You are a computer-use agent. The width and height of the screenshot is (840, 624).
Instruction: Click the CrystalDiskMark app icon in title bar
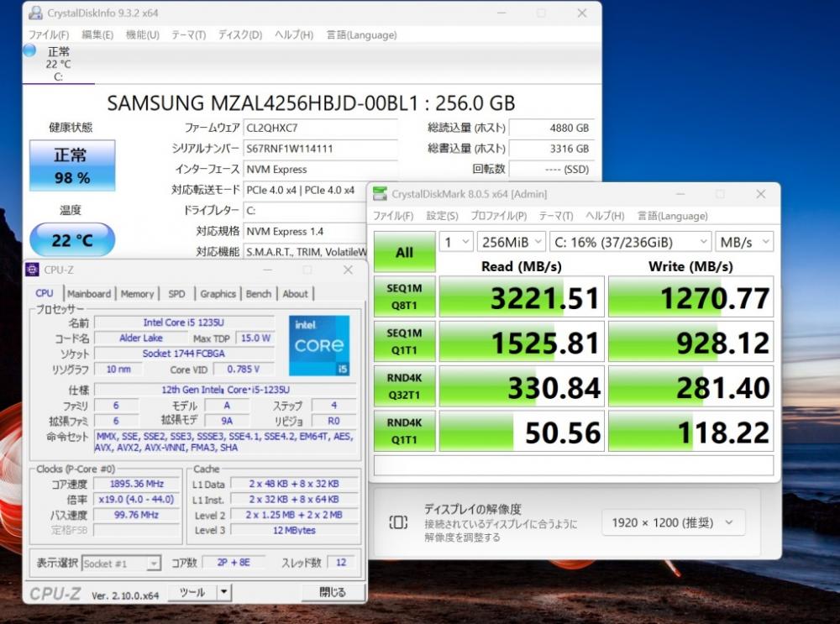[380, 194]
